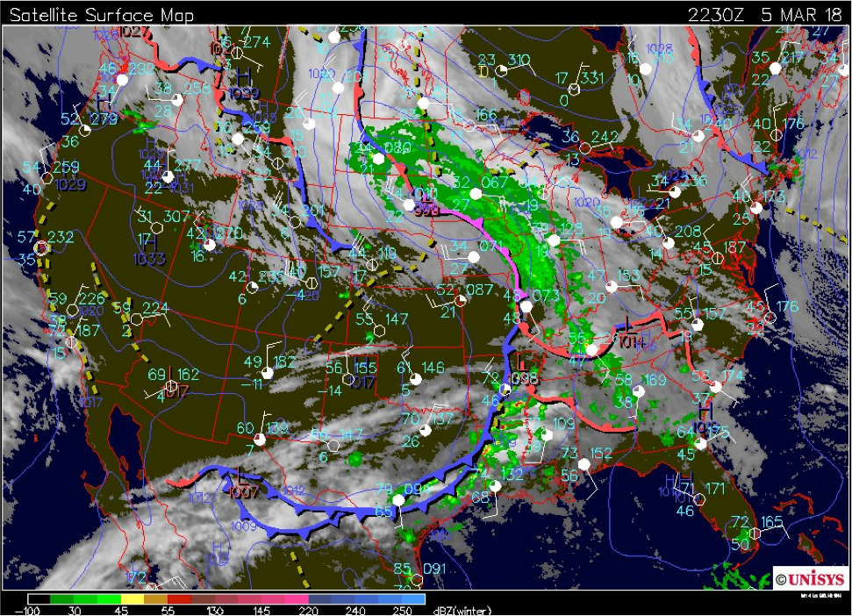
Task: Select the low pressure L labeled 098
Action: coord(523,362)
